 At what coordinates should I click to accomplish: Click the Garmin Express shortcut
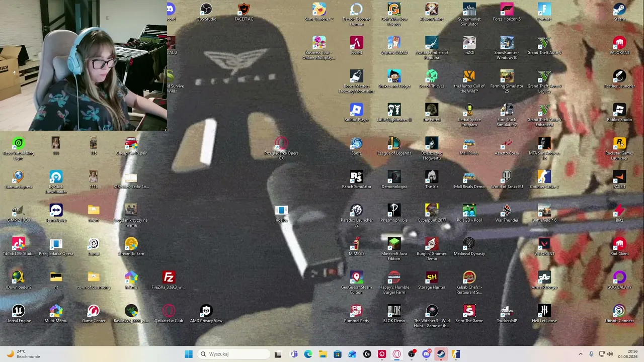18,179
